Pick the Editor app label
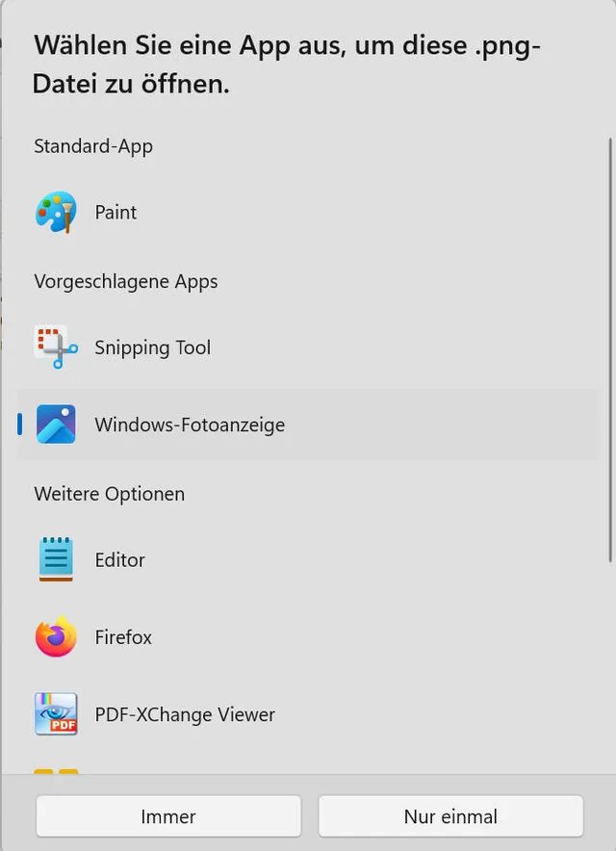616x851 pixels. click(x=119, y=559)
